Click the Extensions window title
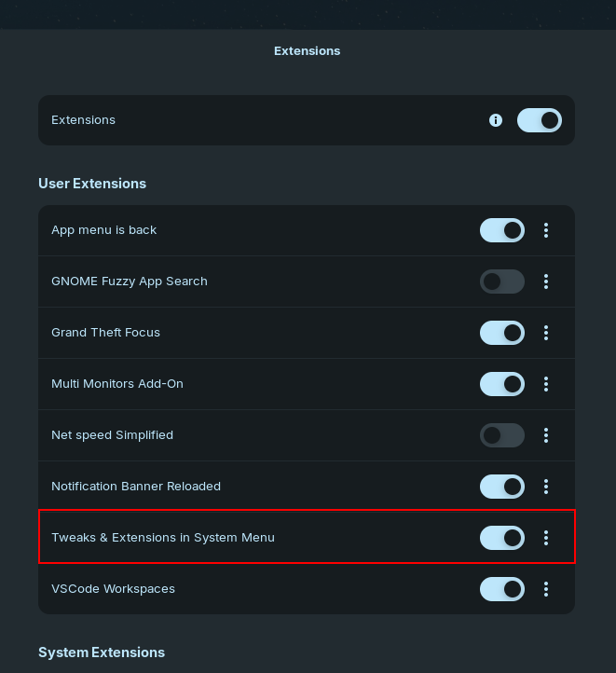This screenshot has width=616, height=673. (x=307, y=51)
